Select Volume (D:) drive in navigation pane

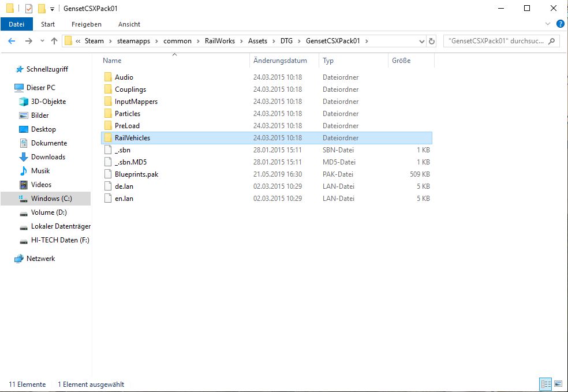click(x=48, y=212)
